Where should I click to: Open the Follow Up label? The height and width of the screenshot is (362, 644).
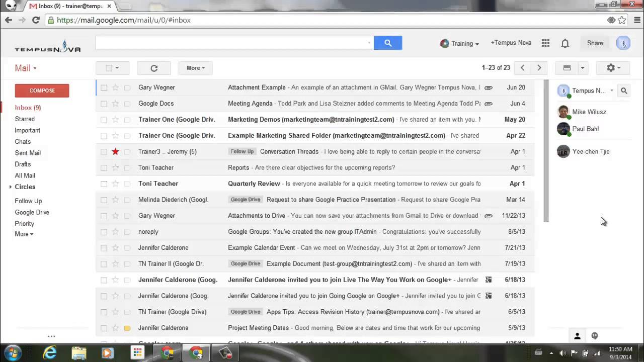click(28, 201)
